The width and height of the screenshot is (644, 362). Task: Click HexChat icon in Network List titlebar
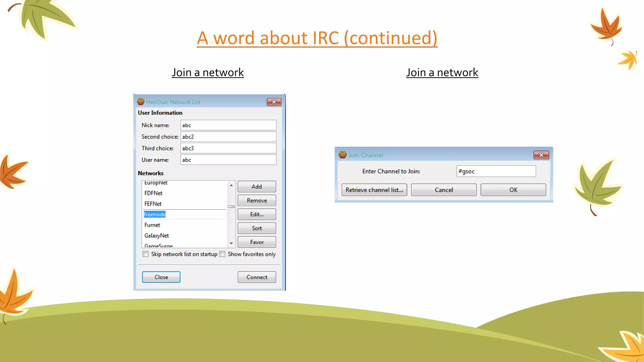click(x=141, y=102)
